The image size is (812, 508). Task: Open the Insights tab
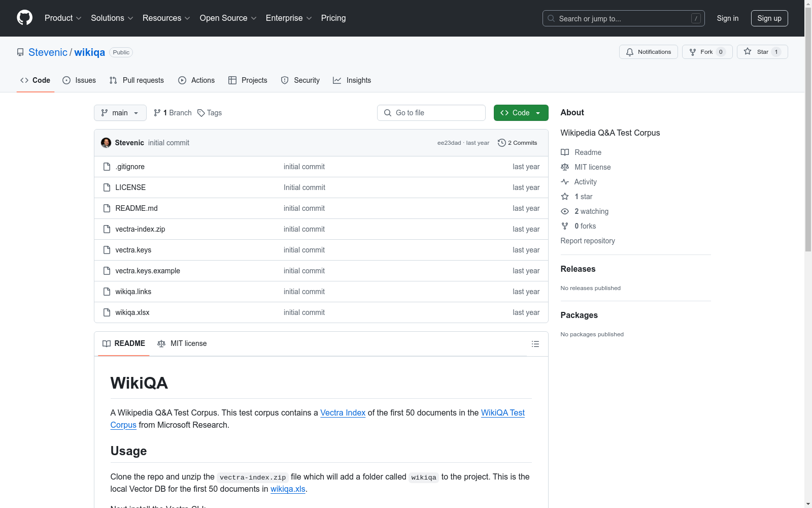pyautogui.click(x=352, y=80)
